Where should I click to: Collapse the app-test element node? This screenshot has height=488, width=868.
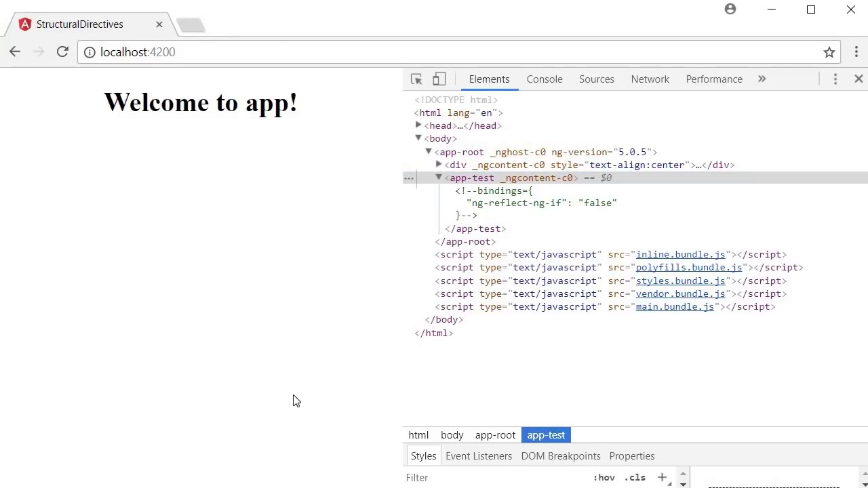[439, 178]
